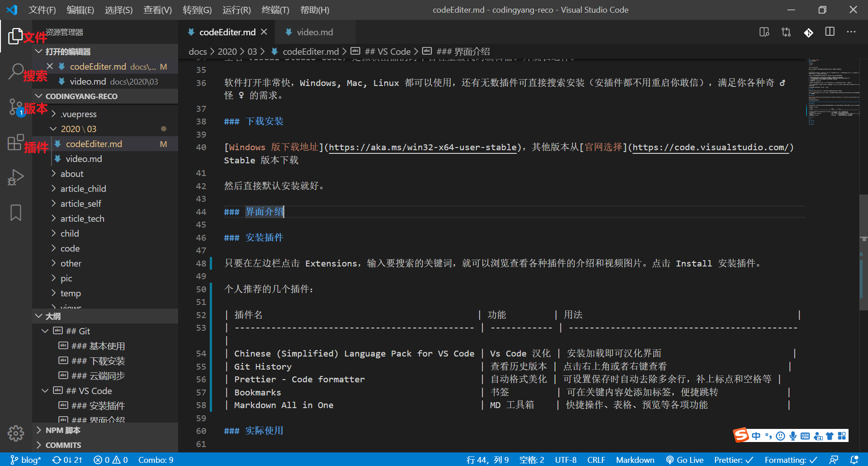Image resolution: width=868 pixels, height=466 pixels.
Task: Click the Sogou account login icon
Action: [x=818, y=436]
